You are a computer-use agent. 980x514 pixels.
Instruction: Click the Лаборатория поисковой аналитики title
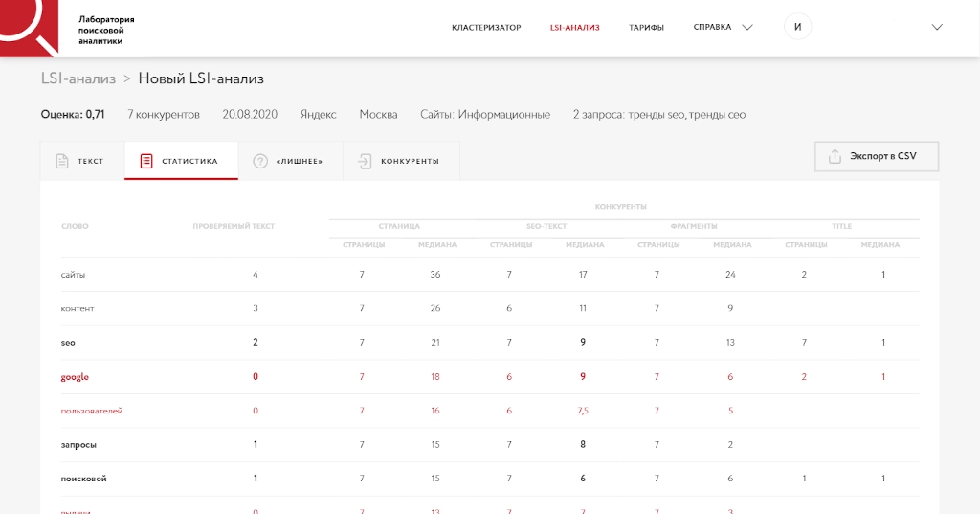(x=106, y=30)
